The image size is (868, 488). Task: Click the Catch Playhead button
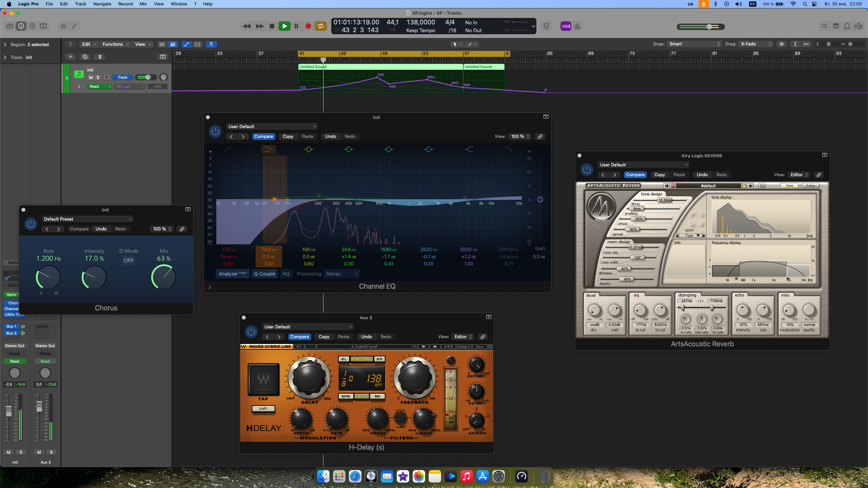(211, 44)
